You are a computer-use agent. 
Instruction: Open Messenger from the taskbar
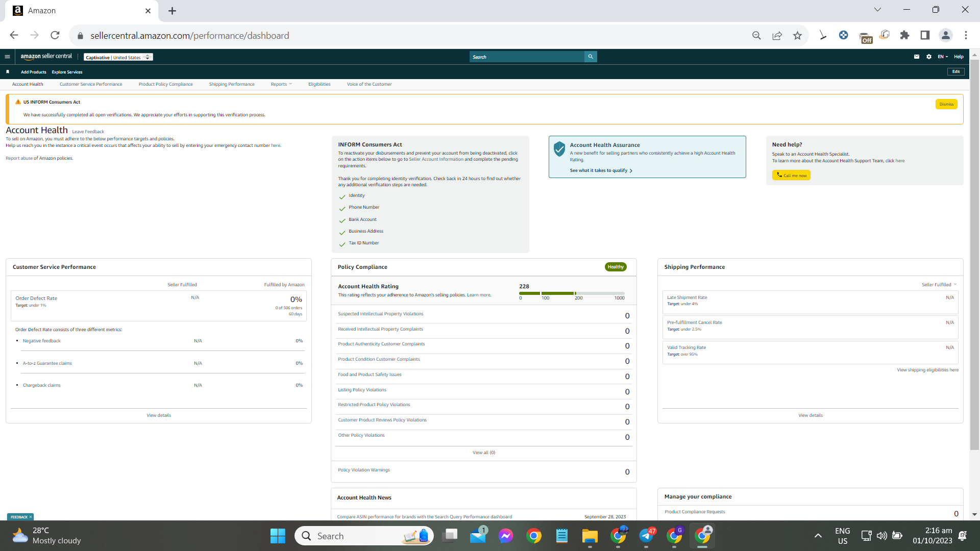[506, 536]
